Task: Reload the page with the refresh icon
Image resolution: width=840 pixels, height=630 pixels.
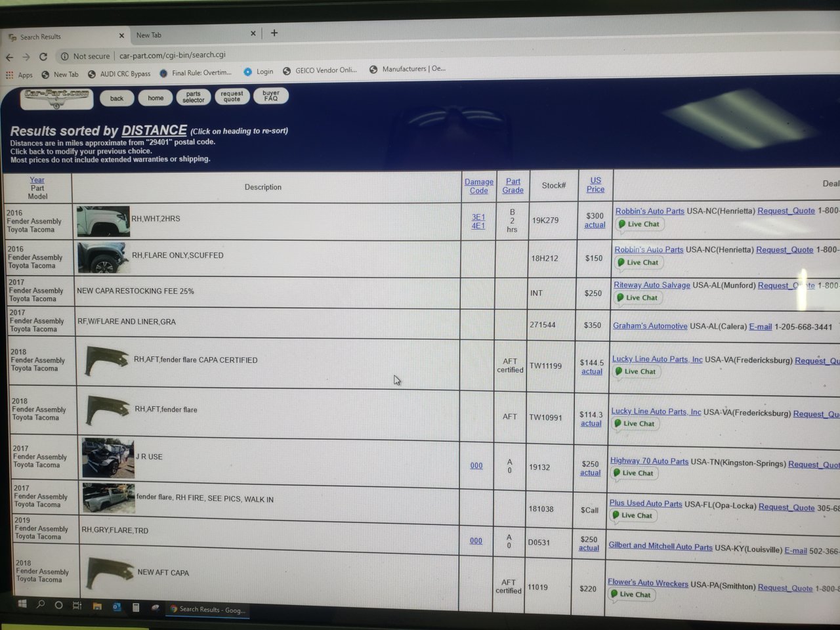Action: click(43, 56)
